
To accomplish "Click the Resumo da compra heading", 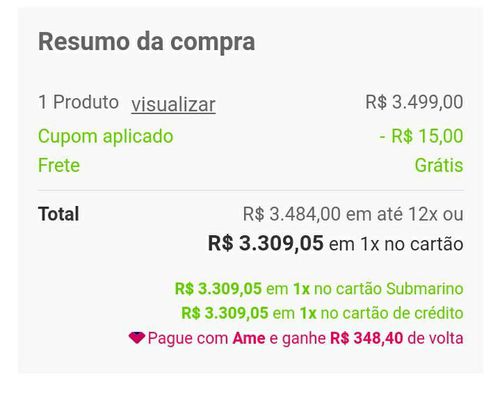I will click(x=147, y=42).
